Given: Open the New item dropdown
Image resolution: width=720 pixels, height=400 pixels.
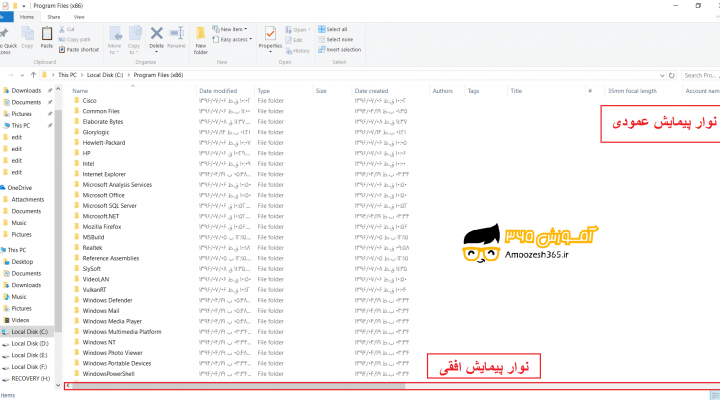Looking at the screenshot, I should coord(230,29).
